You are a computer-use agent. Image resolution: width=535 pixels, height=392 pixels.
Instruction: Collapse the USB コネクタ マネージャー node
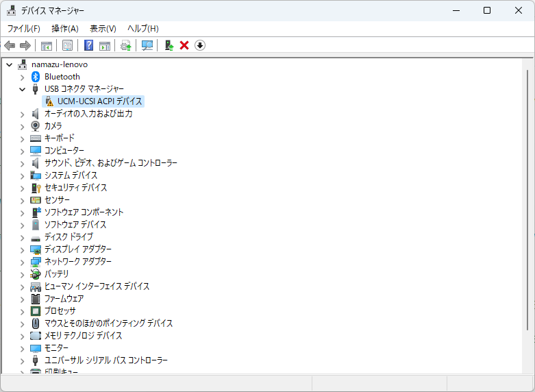pyautogui.click(x=23, y=89)
